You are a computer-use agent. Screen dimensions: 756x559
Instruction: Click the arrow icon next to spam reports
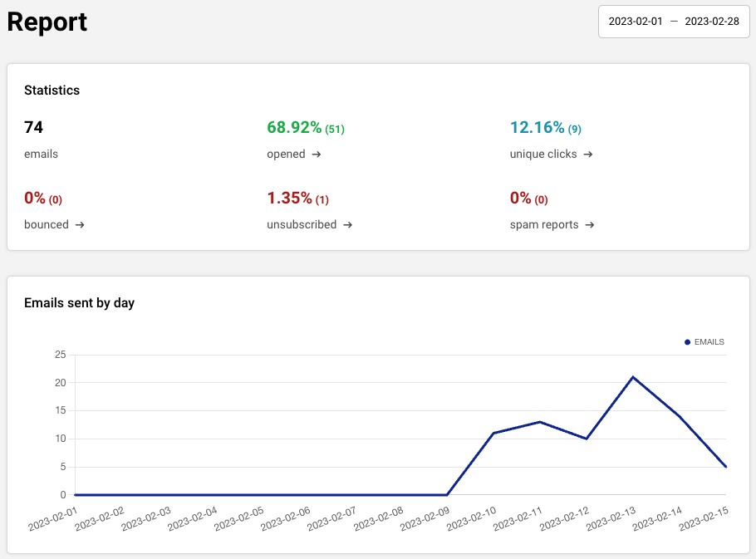(x=590, y=225)
